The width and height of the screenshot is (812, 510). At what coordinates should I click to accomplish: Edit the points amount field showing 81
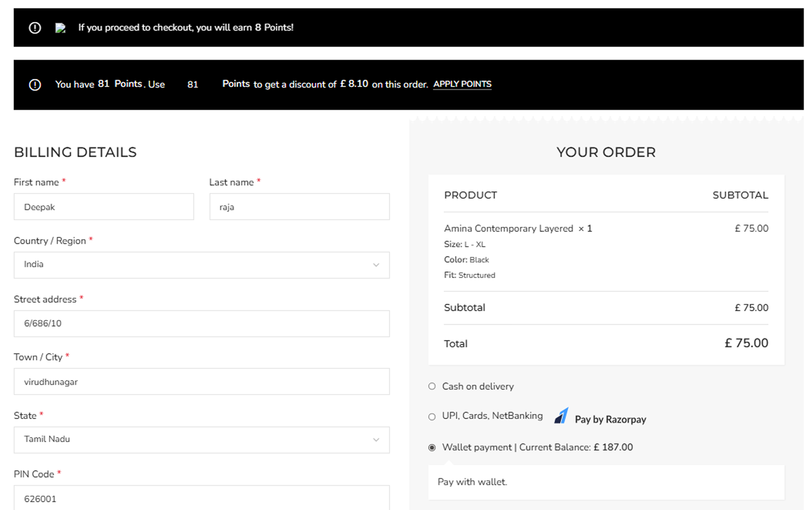192,84
